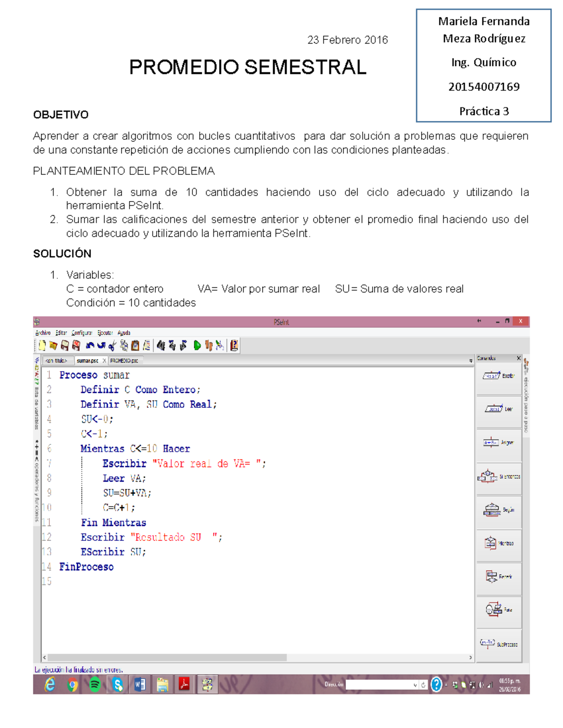
Task: Click inside the Dirección input field
Action: pyautogui.click(x=380, y=685)
